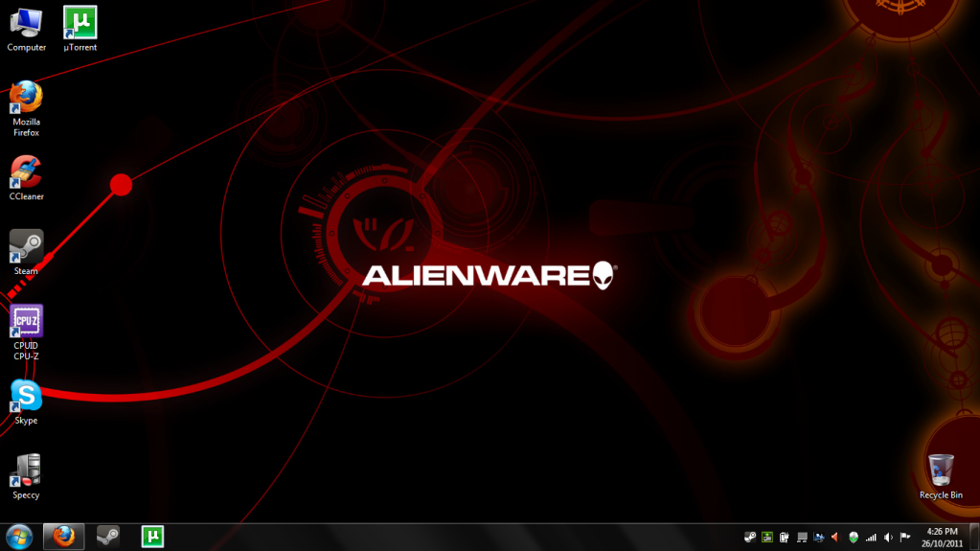Select the CCleaner desktop shortcut

coord(26,178)
